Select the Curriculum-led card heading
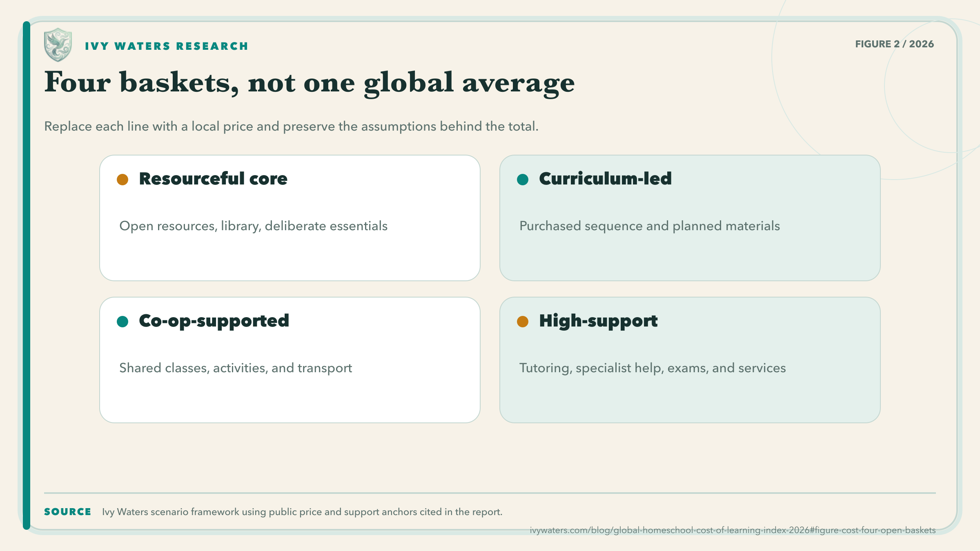Screen dimensions: 980x551 [605, 179]
